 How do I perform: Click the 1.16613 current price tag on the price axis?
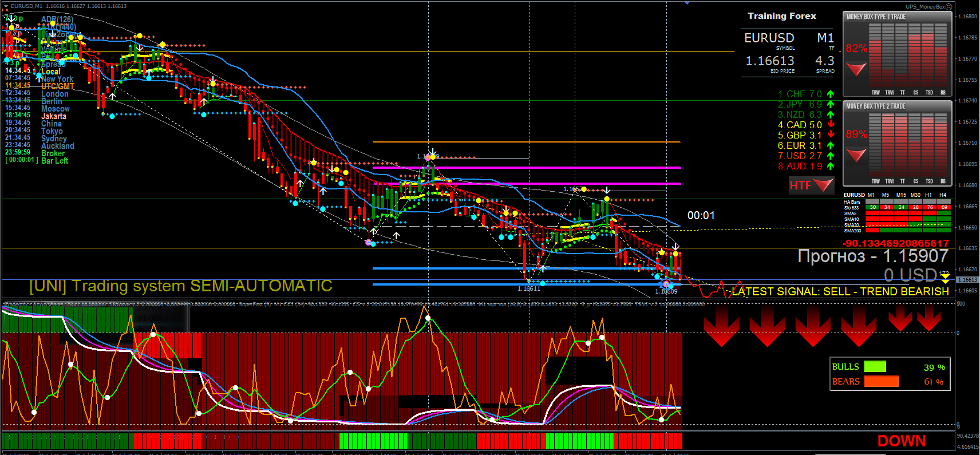pos(967,280)
